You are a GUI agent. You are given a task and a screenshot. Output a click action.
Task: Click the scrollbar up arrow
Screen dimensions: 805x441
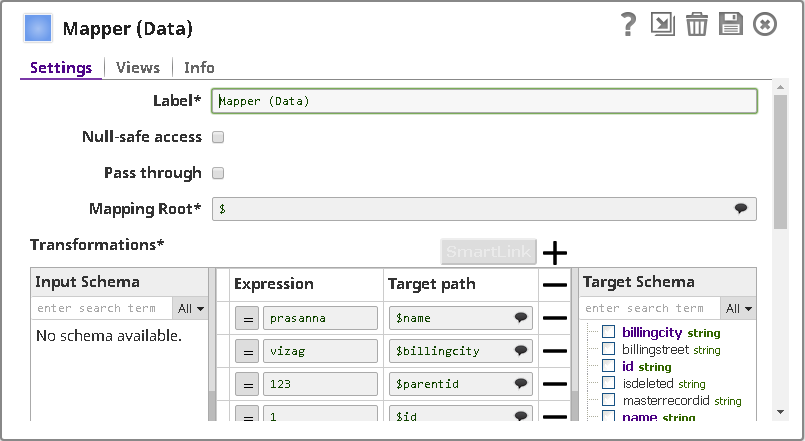point(780,87)
